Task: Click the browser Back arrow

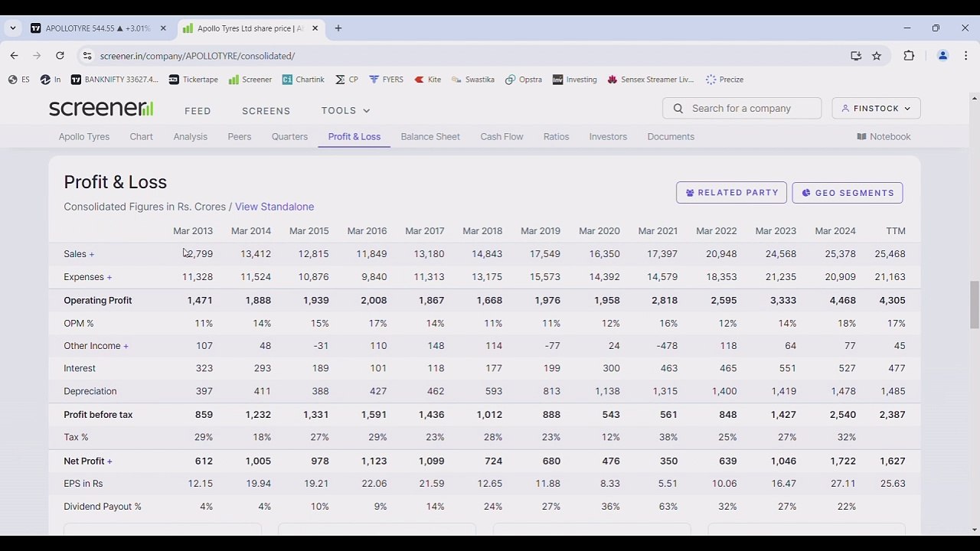Action: click(15, 56)
